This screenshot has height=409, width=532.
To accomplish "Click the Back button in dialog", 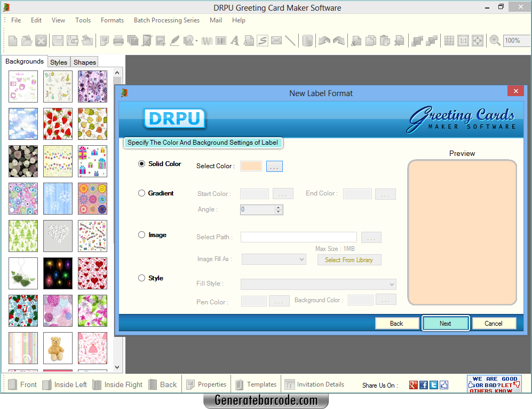I will coord(396,323).
